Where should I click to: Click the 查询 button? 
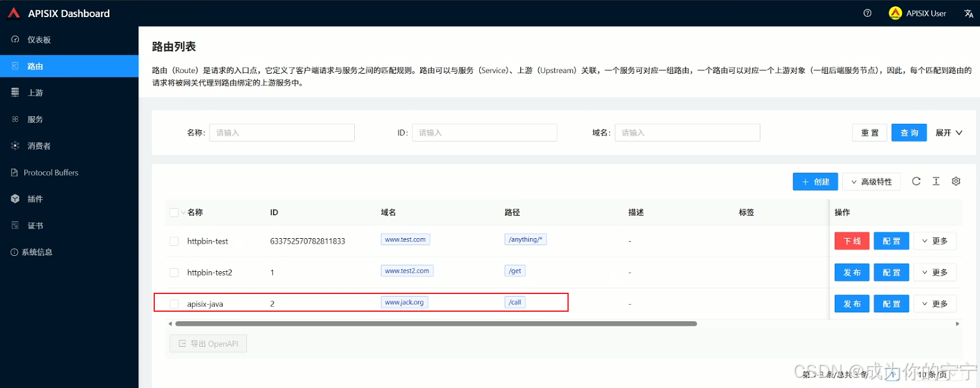click(909, 133)
